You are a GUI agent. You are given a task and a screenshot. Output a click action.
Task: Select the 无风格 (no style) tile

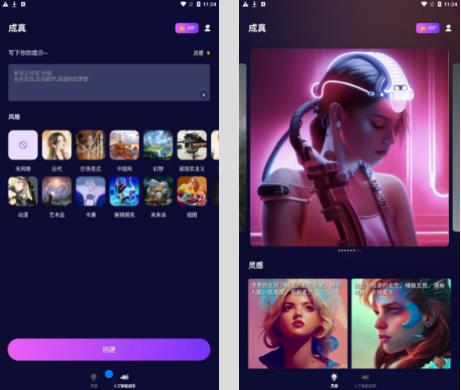[x=23, y=145]
